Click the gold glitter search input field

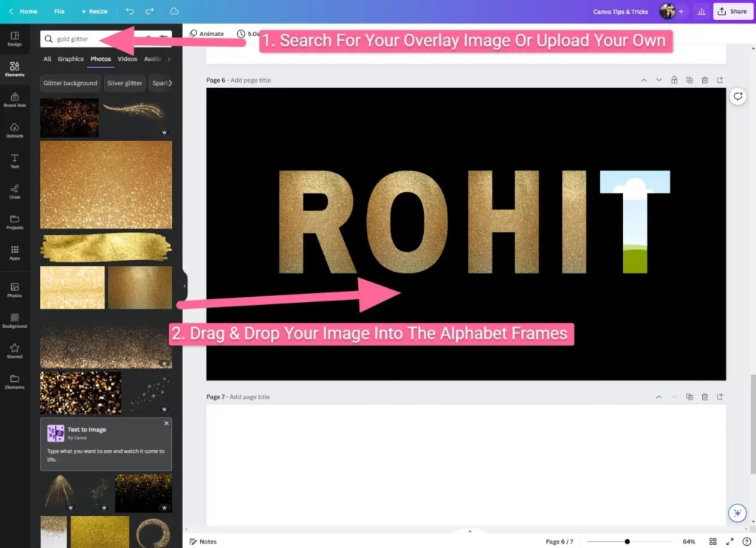pos(81,38)
